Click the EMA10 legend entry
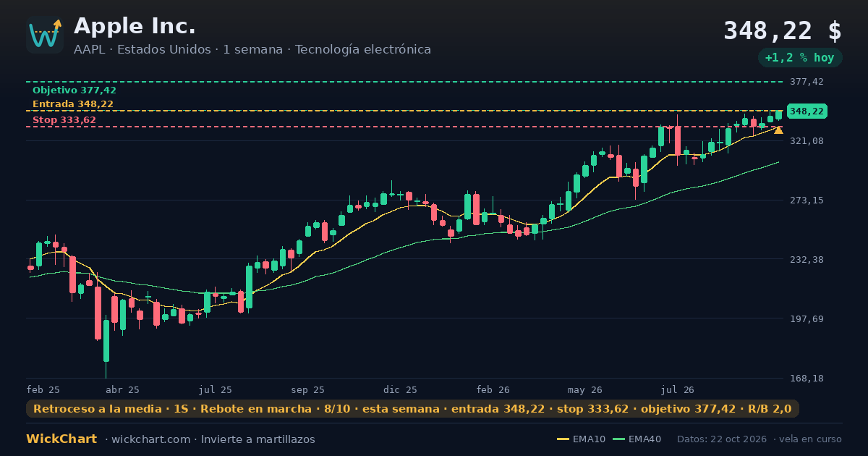 coord(582,439)
